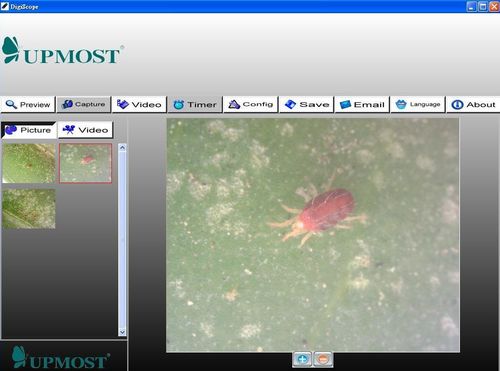Start recording with the Video toolbar button

(139, 105)
